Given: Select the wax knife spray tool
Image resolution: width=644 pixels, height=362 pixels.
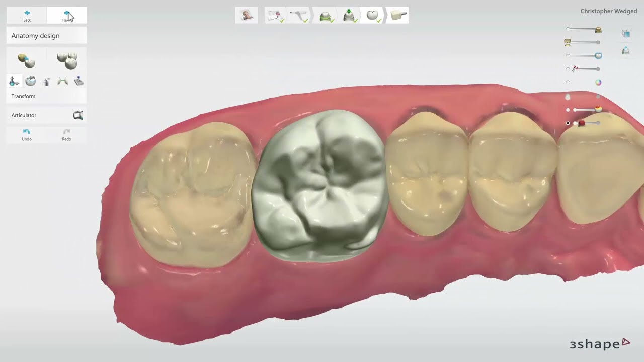Looking at the screenshot, I should coord(46,81).
